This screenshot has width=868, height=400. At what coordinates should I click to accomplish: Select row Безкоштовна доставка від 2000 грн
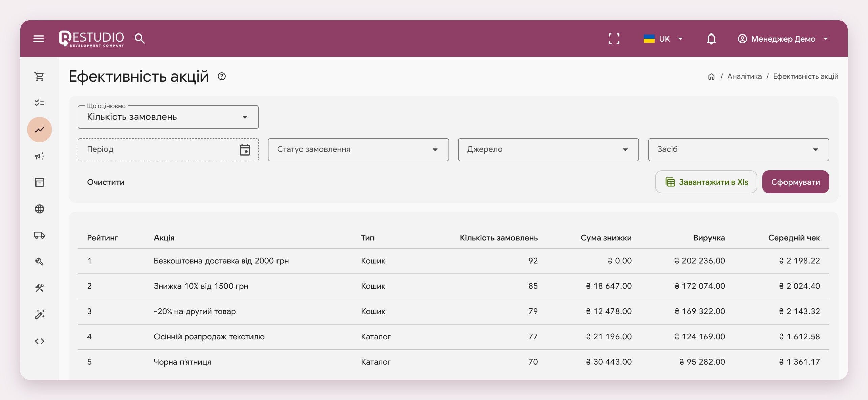click(453, 261)
